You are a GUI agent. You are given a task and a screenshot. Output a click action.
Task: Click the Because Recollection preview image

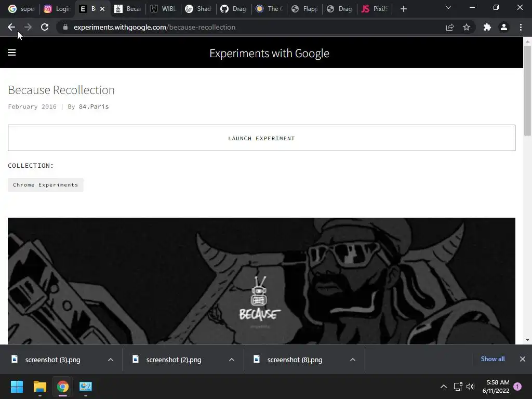click(262, 281)
